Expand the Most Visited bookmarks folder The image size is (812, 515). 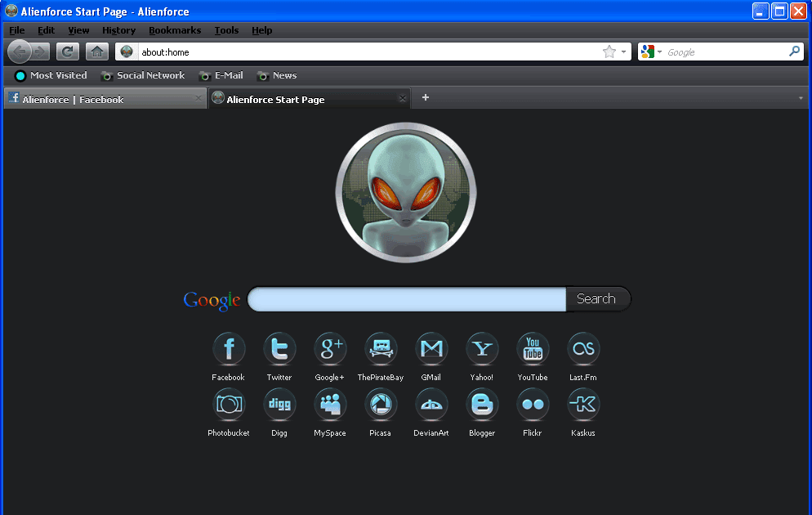point(51,76)
